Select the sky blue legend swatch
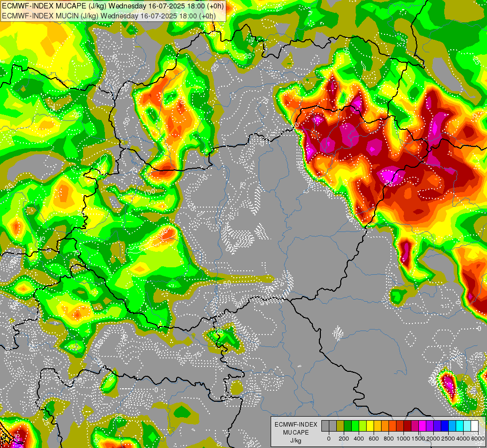 click(x=453, y=426)
